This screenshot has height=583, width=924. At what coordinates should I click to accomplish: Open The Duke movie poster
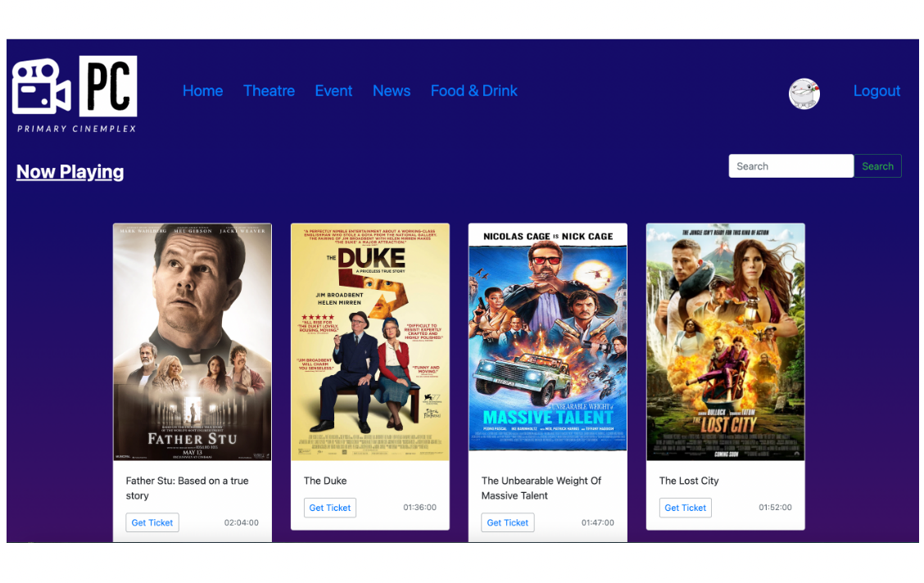point(370,341)
